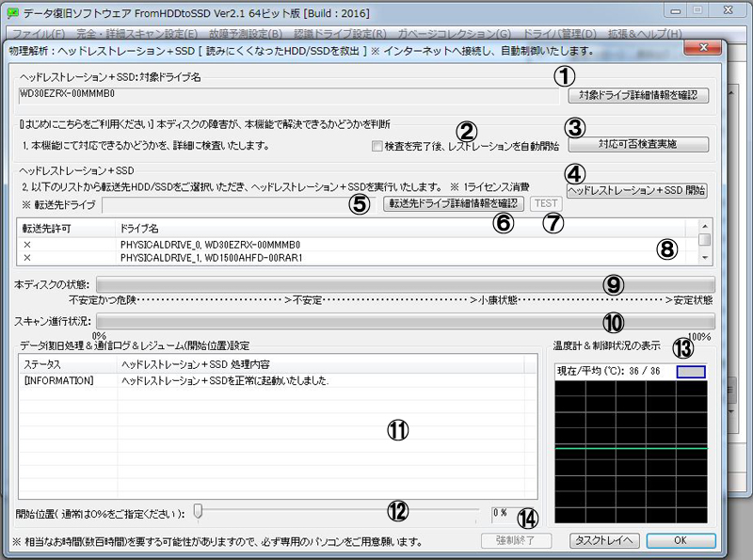The width and height of the screenshot is (753, 560).
Task: Open the 故障予測設定(B) menu
Action: (x=246, y=34)
